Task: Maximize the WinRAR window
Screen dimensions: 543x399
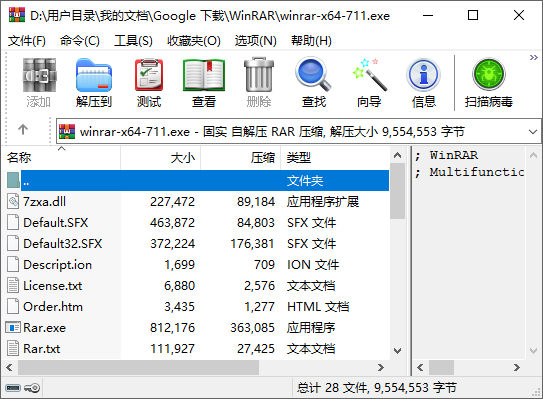Action: click(x=473, y=15)
